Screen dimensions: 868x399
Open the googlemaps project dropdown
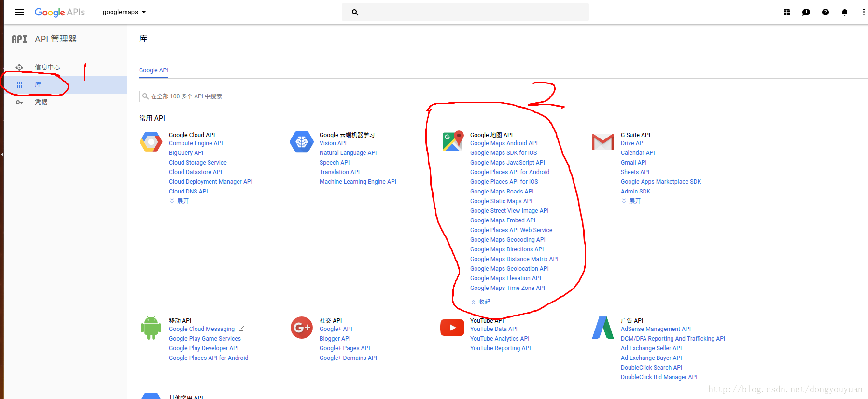point(124,12)
